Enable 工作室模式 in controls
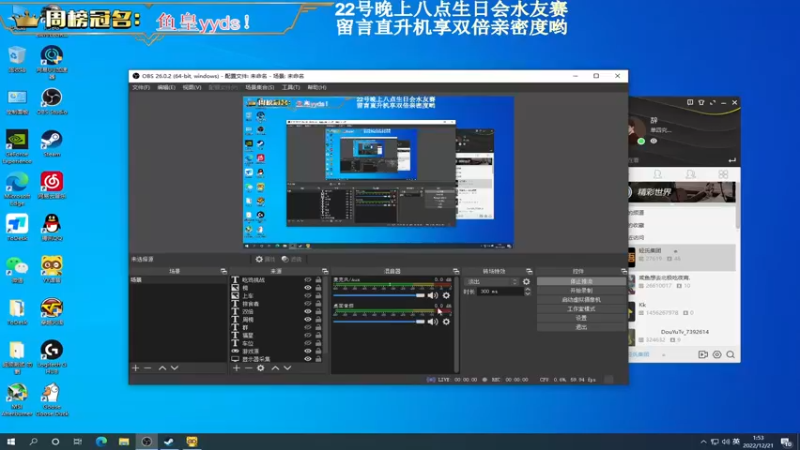The width and height of the screenshot is (800, 450). (581, 309)
